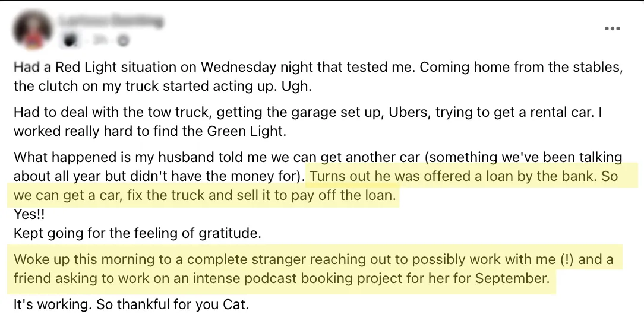644x324 pixels.
Task: Click the line about the clutch acting up
Action: [x=163, y=86]
